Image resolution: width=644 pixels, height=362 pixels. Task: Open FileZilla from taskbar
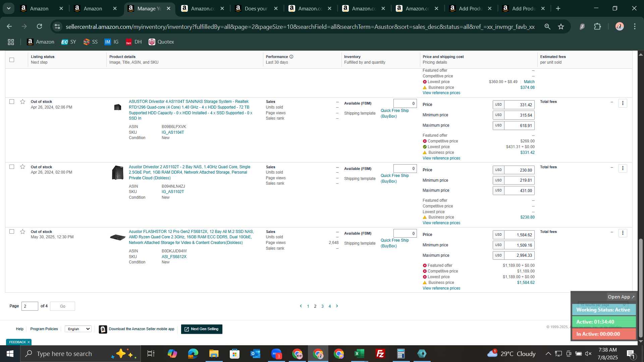(380, 354)
